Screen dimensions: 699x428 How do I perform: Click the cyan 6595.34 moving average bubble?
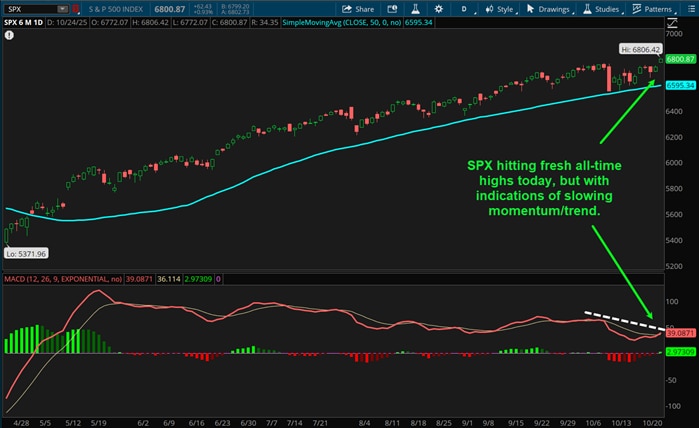680,85
